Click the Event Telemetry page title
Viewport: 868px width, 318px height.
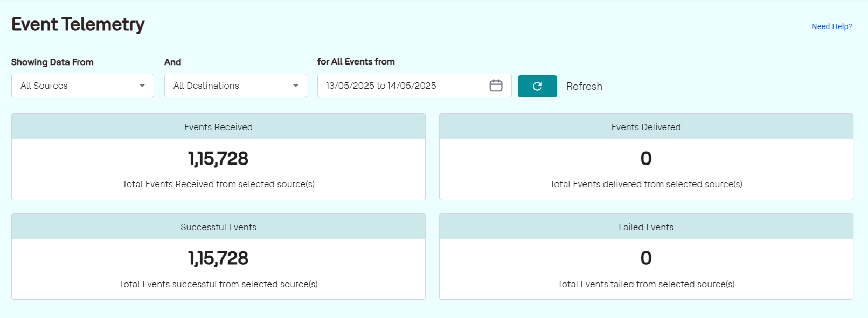78,24
